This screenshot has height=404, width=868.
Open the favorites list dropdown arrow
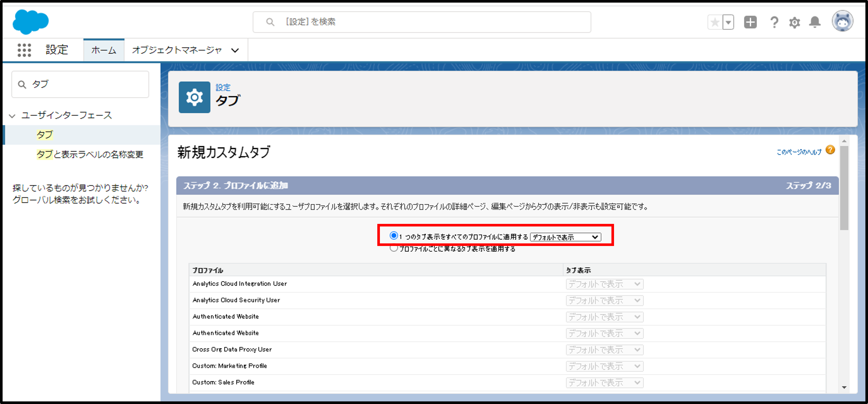tap(728, 23)
